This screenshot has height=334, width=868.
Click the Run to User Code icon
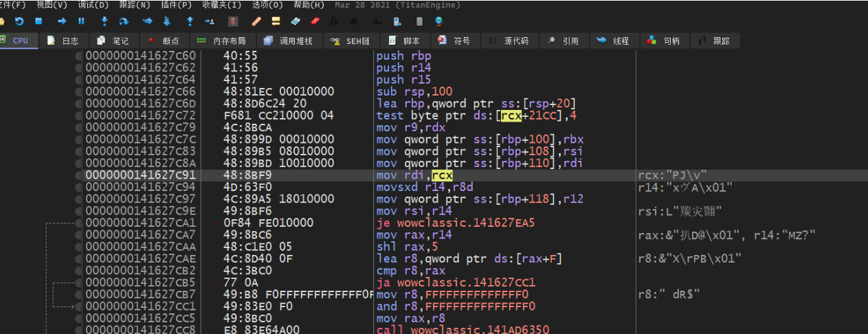209,21
